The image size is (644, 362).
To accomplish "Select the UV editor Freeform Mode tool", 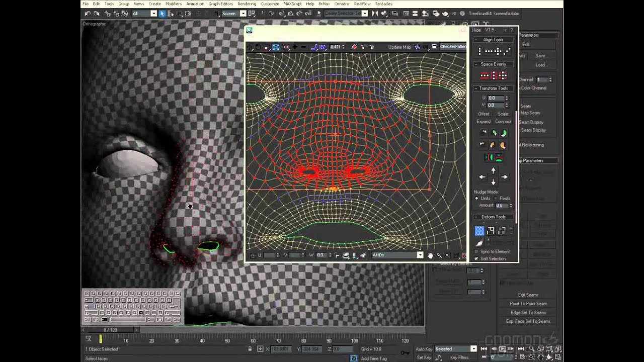I will click(x=276, y=47).
